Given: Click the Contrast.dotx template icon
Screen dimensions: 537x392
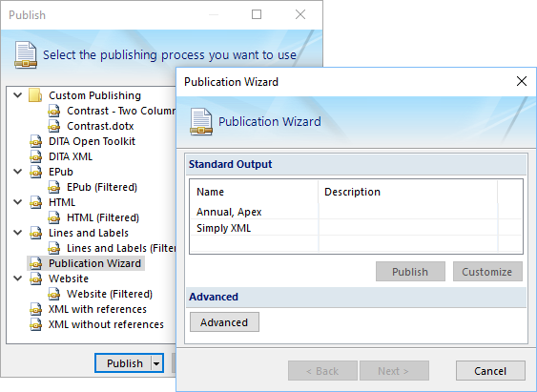Looking at the screenshot, I should coord(53,126).
